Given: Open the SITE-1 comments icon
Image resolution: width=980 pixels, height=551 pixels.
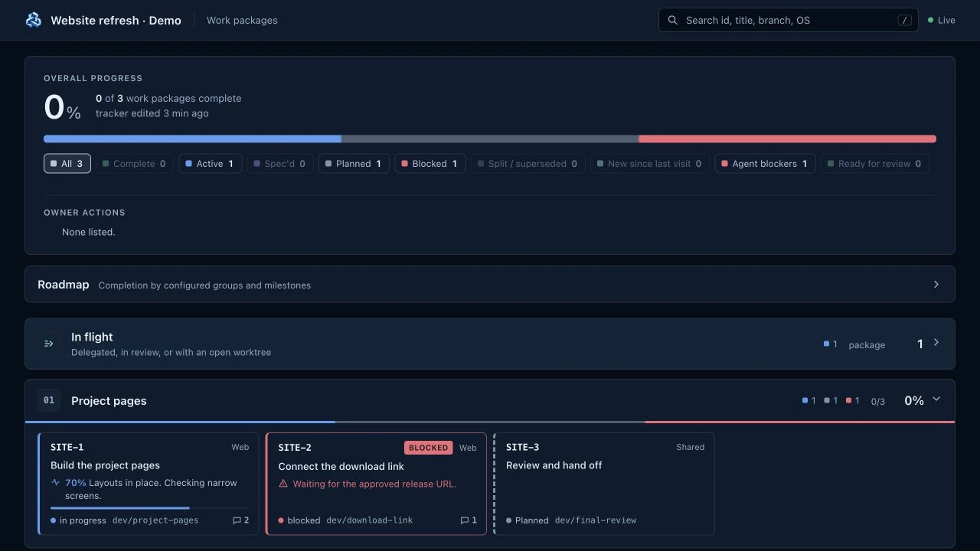Looking at the screenshot, I should [237, 520].
